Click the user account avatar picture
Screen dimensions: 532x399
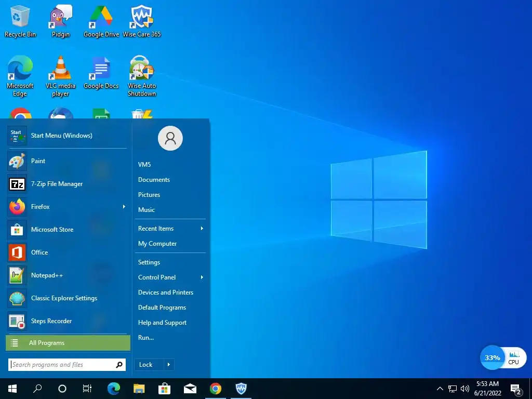click(170, 138)
